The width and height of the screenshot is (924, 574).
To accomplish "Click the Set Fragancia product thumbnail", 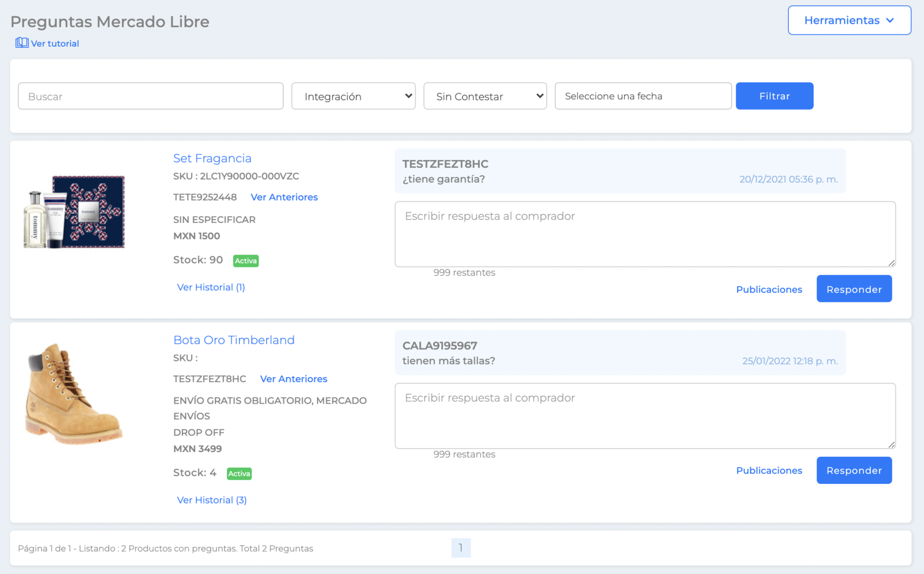I will point(74,212).
